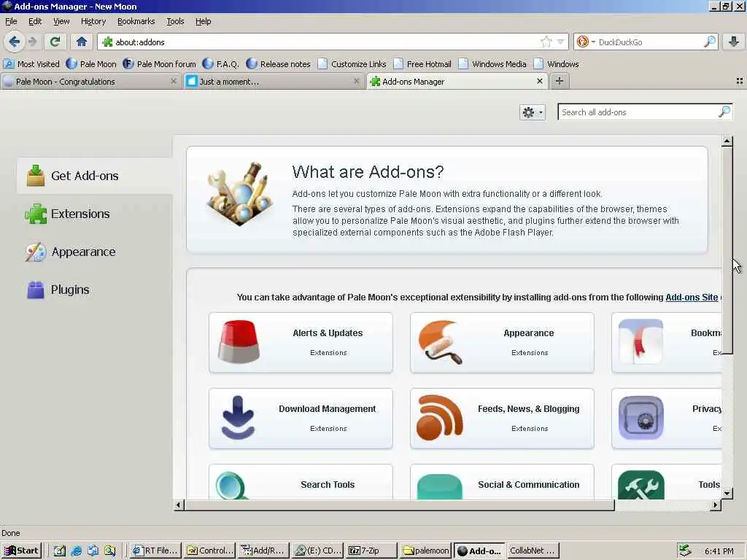Open the Most Visited bookmarks folder
Image resolution: width=747 pixels, height=560 pixels.
pos(31,64)
